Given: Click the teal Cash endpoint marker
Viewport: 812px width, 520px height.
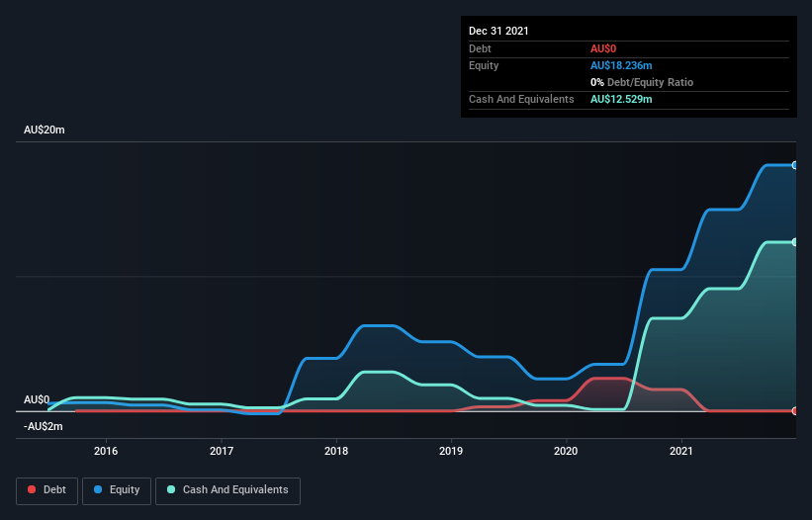Looking at the screenshot, I should (795, 242).
